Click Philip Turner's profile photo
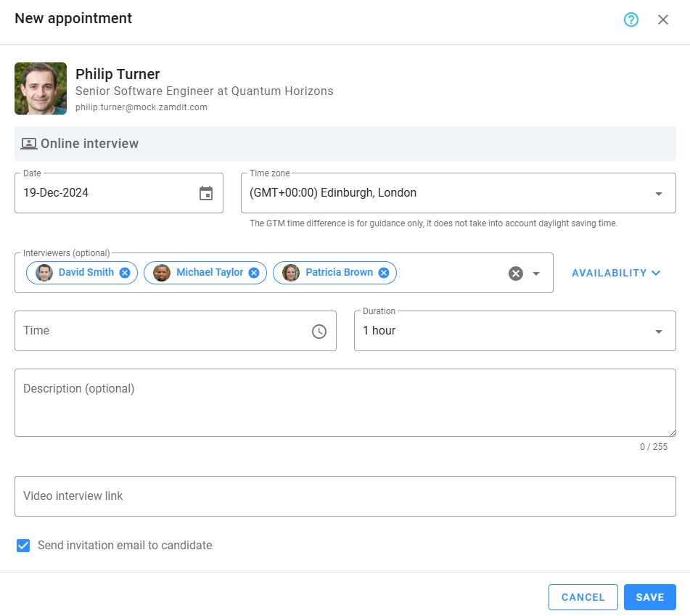690x616 pixels. 41,89
